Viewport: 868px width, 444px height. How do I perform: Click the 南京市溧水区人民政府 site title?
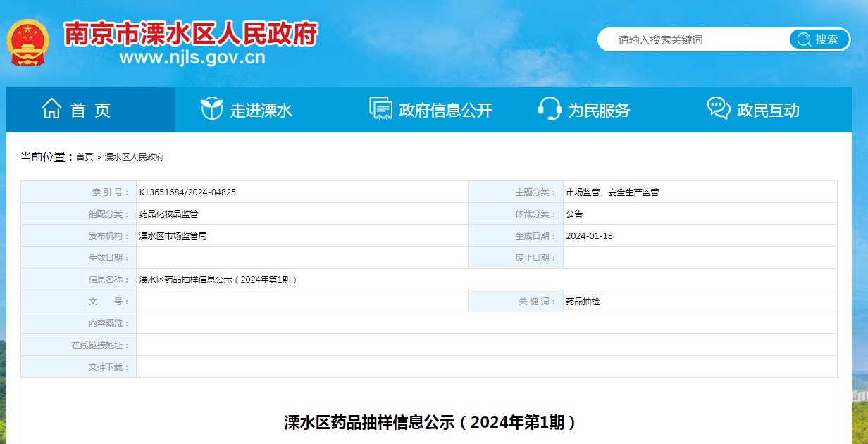pos(191,33)
